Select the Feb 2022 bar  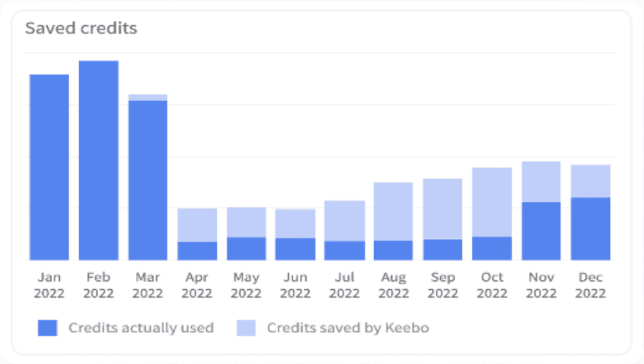point(99,160)
